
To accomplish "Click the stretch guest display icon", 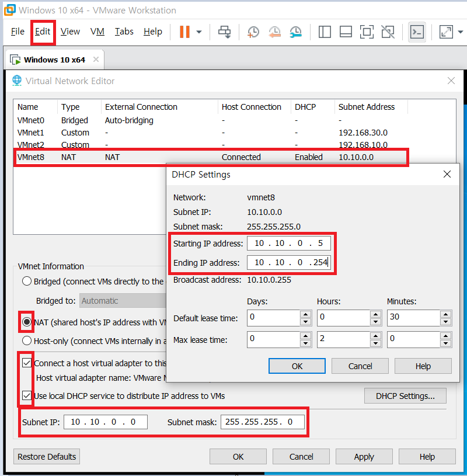I will point(446,32).
